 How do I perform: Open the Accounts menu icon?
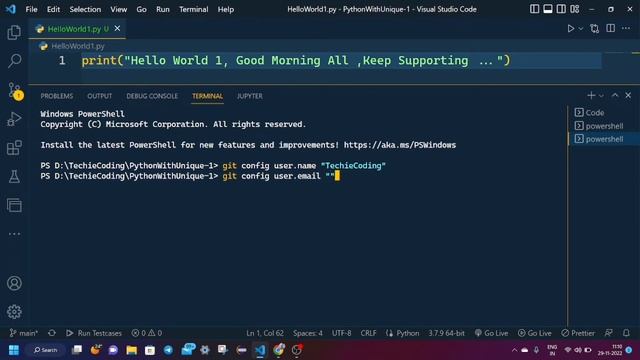pos(14,283)
